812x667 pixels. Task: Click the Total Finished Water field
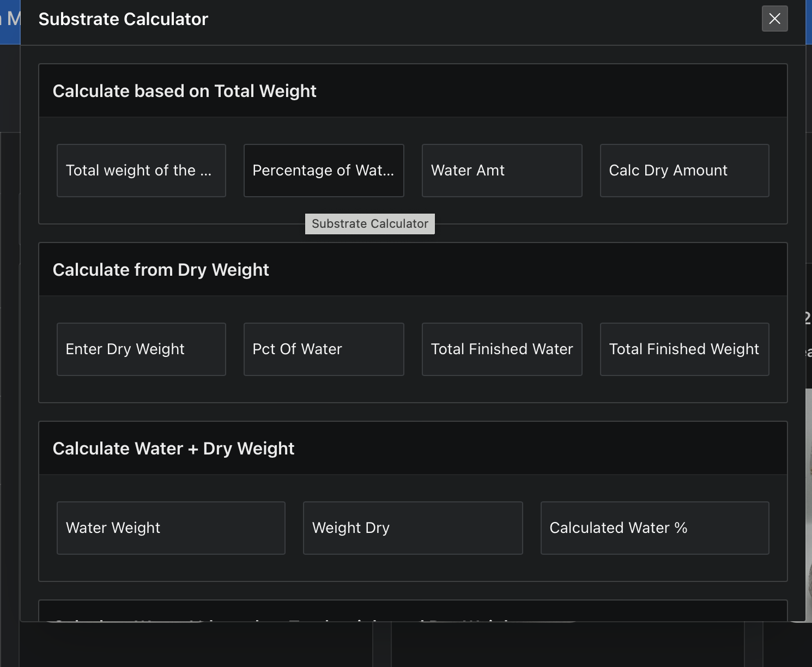tap(501, 349)
